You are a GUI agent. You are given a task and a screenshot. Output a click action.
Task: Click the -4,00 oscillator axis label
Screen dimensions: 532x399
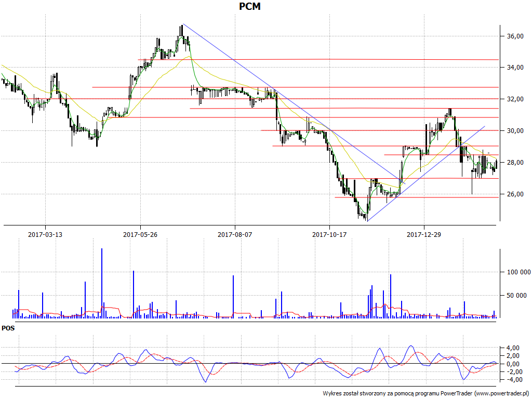(x=511, y=379)
